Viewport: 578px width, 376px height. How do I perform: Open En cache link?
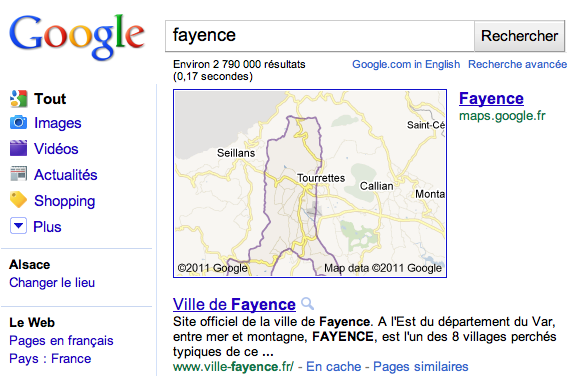[334, 367]
